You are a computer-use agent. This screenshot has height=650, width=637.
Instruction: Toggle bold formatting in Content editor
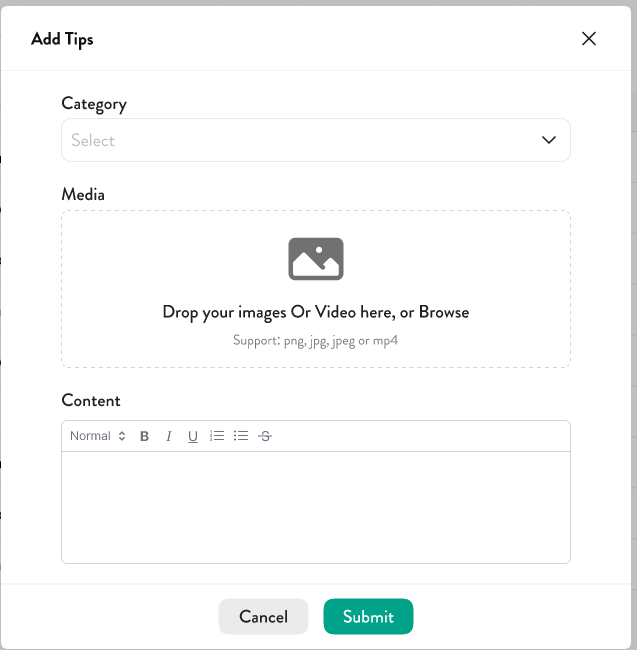144,436
